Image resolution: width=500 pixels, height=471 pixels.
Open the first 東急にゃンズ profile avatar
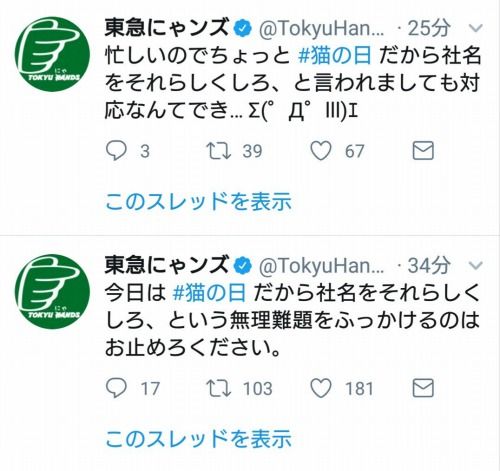pos(52,54)
